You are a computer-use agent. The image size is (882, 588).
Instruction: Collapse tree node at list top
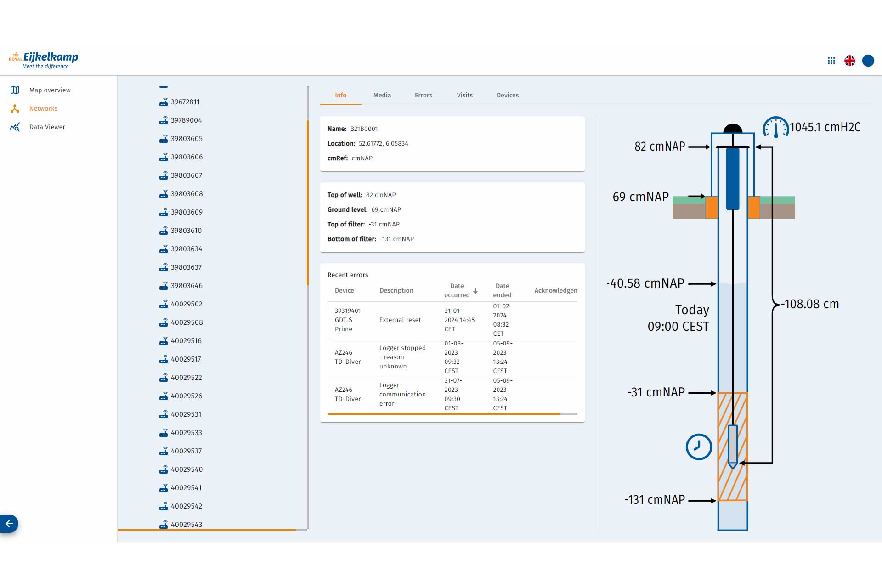(x=164, y=87)
